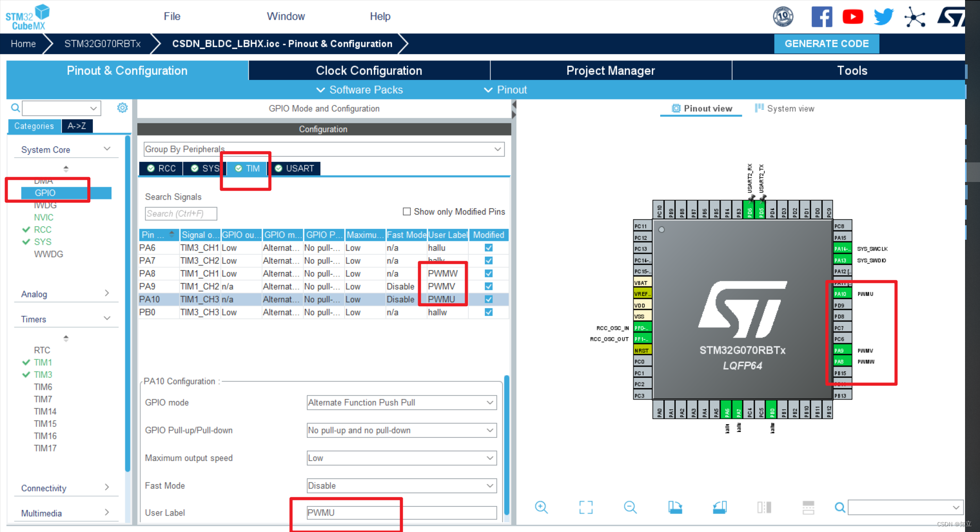Click the PA13 SYS_SWDIO pin on chip
This screenshot has width=980, height=532.
tap(842, 260)
